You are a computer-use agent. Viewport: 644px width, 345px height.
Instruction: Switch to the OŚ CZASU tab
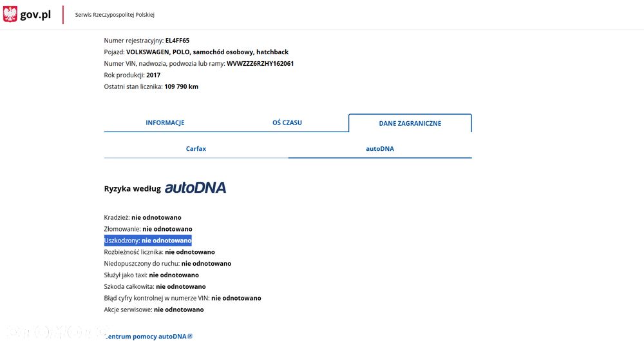[287, 123]
